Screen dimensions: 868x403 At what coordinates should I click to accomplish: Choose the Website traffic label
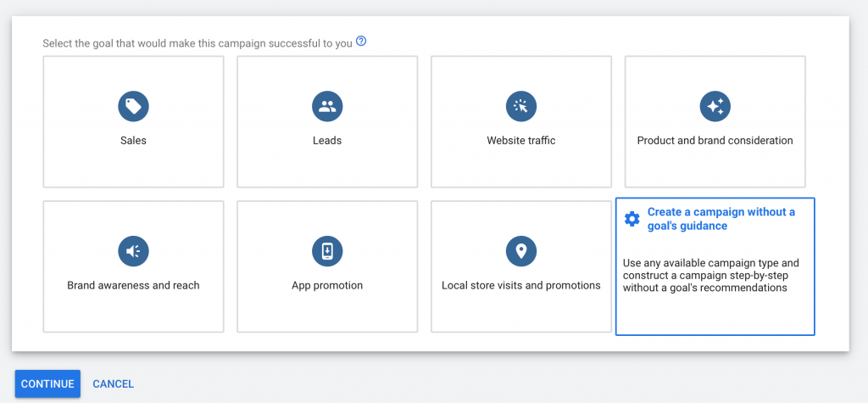click(x=521, y=141)
